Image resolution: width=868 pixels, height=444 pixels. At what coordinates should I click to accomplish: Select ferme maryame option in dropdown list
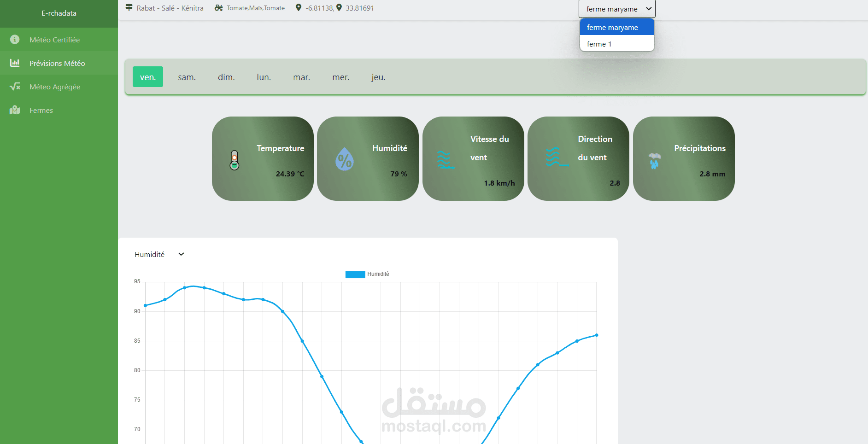click(617, 27)
